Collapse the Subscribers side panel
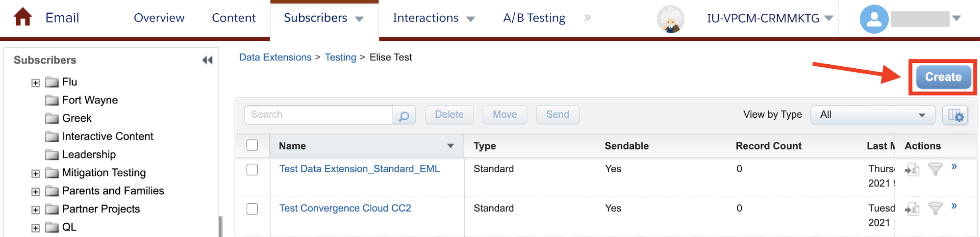 [207, 60]
